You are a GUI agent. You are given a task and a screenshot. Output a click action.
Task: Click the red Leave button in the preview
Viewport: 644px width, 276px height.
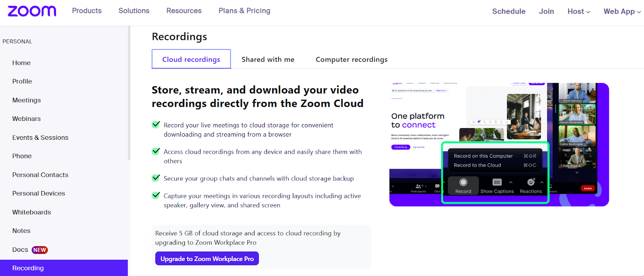tap(588, 188)
